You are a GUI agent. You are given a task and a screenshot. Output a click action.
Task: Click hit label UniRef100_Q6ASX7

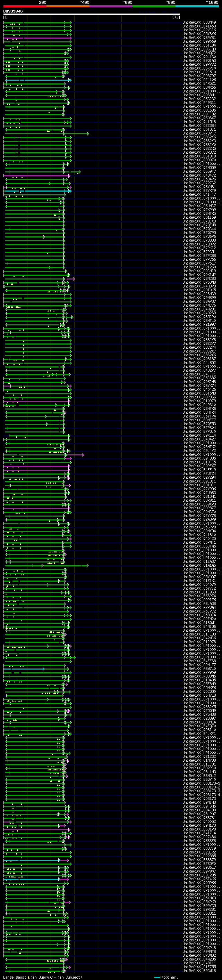tap(199, 118)
